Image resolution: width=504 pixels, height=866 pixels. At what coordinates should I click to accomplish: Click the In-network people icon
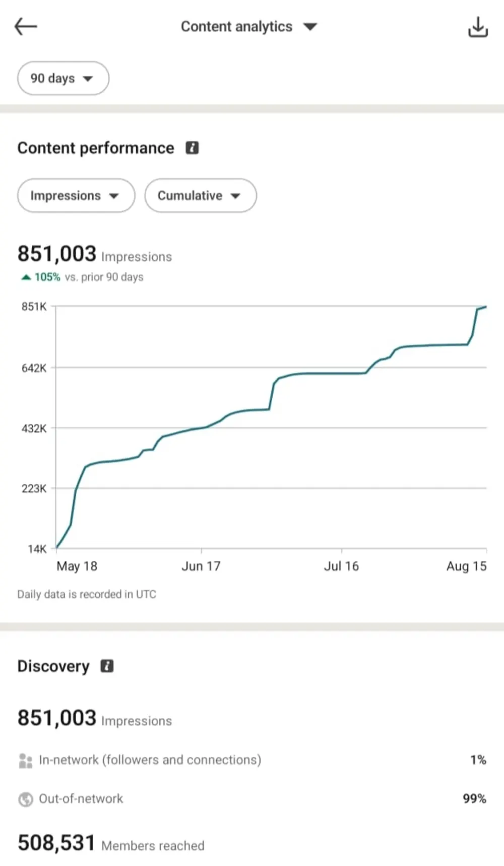click(25, 760)
